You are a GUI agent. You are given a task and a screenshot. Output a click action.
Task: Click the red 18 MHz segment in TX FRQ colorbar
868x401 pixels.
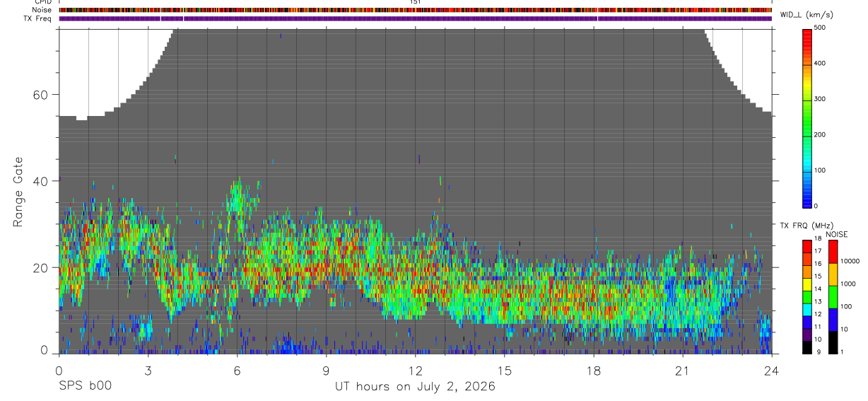tap(807, 246)
